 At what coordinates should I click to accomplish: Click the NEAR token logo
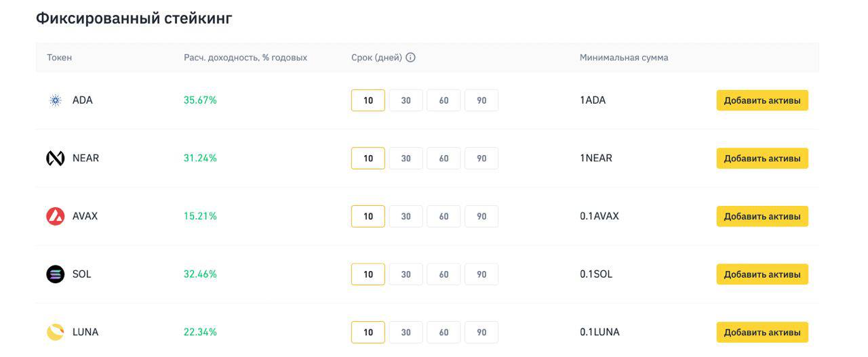55,159
